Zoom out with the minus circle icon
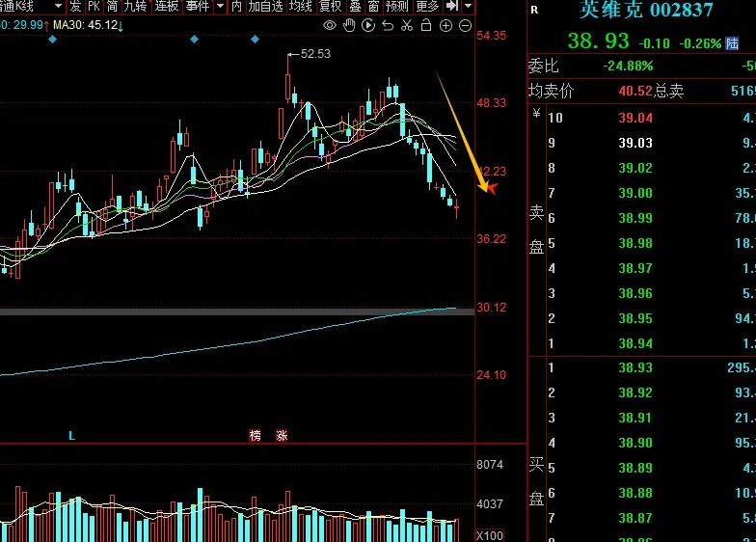This screenshot has width=756, height=542. click(465, 25)
